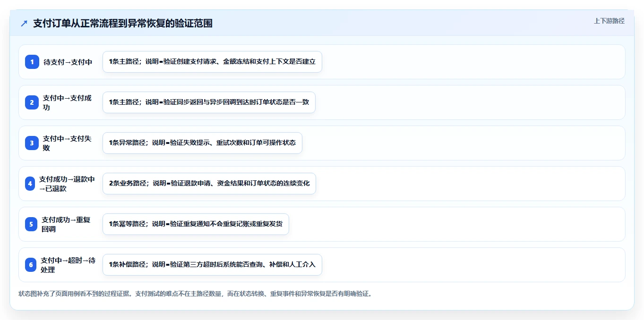Select the 支付中→超时→待处理 step label
Screen dimensions: 644x320
(68, 265)
